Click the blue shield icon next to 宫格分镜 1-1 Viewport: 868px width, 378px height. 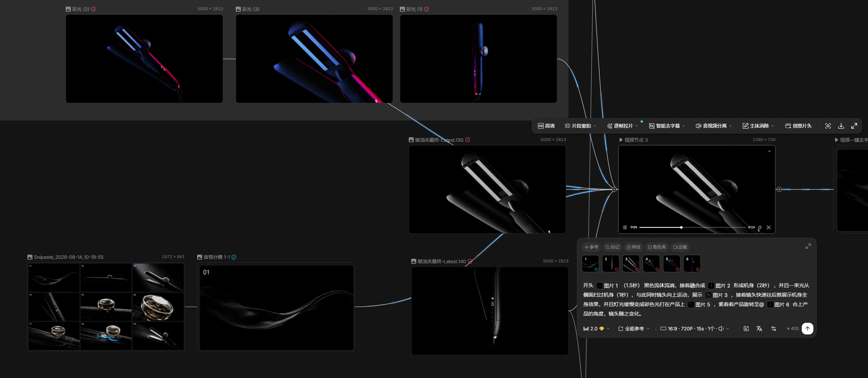(234, 257)
